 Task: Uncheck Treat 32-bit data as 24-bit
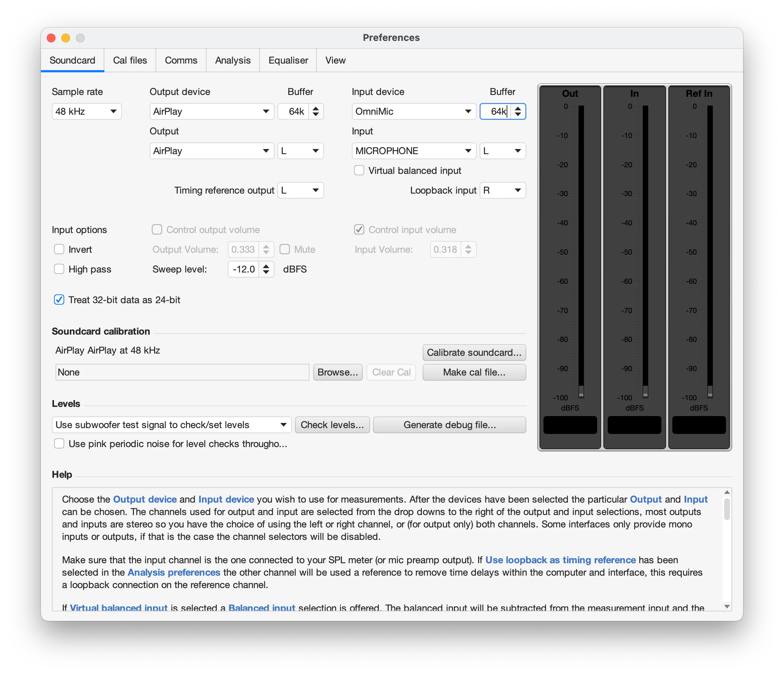click(59, 300)
